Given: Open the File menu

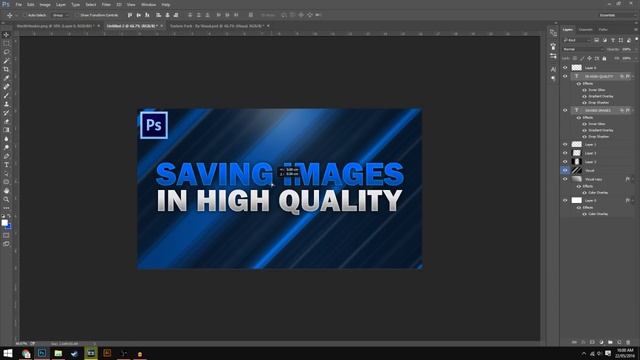Looking at the screenshot, I should pyautogui.click(x=18, y=4).
